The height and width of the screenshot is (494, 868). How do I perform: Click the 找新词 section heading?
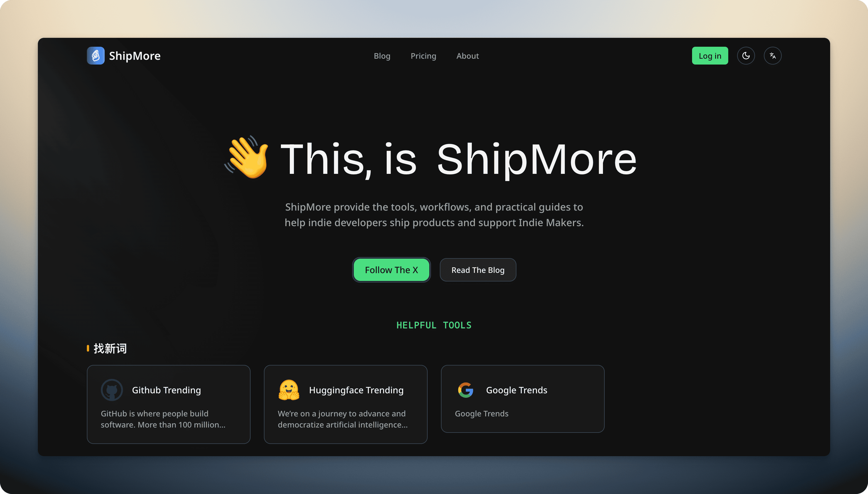pos(109,348)
